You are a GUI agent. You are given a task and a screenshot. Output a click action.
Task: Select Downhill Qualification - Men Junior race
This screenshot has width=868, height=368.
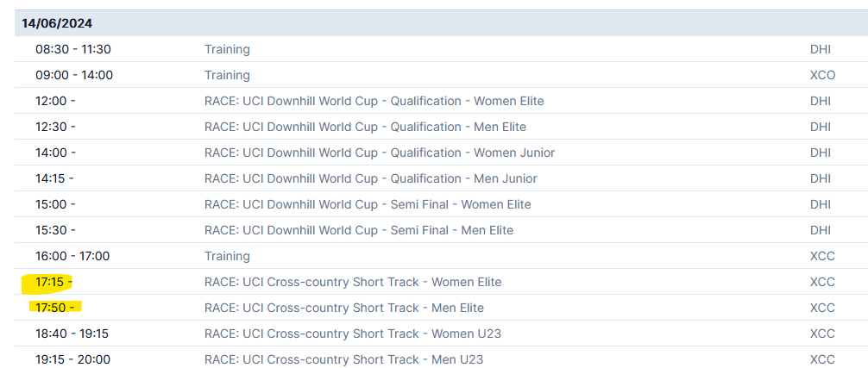[371, 178]
